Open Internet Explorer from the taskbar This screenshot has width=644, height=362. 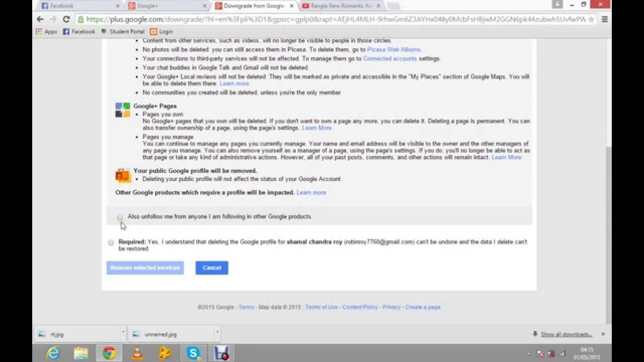point(52,353)
